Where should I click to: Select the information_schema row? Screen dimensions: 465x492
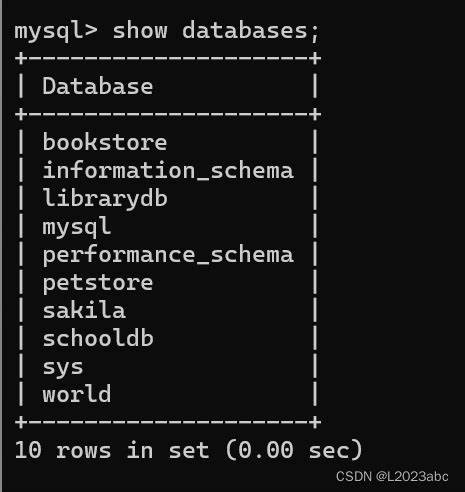click(168, 170)
